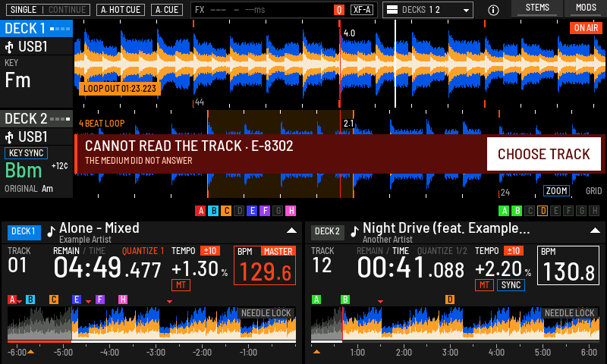607x364 pixels.
Task: Toggle KEY SYNC on Deck 2
Action: click(x=26, y=153)
